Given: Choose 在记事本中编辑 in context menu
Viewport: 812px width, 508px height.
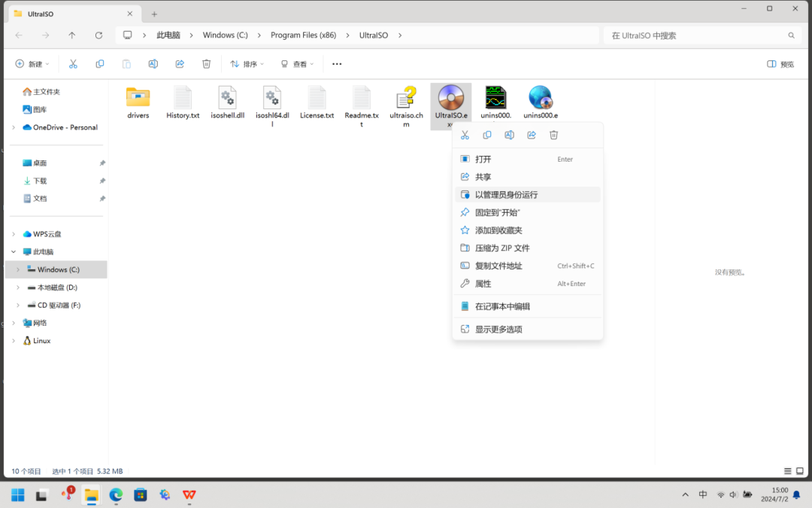Looking at the screenshot, I should tap(528, 306).
